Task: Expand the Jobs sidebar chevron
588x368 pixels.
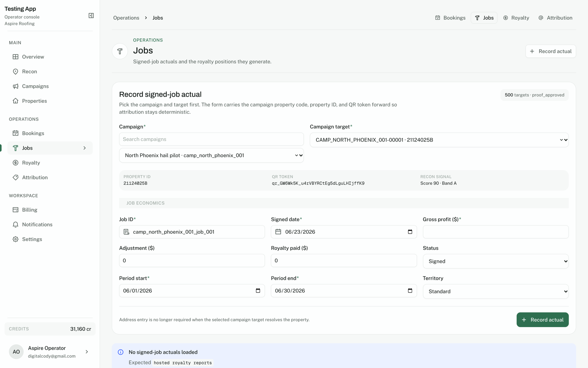Action: 85,148
